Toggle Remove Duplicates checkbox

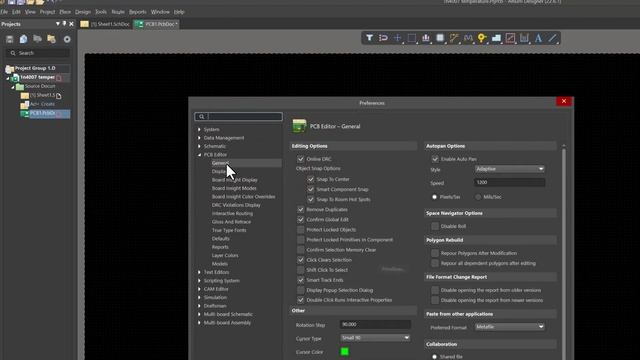301,209
